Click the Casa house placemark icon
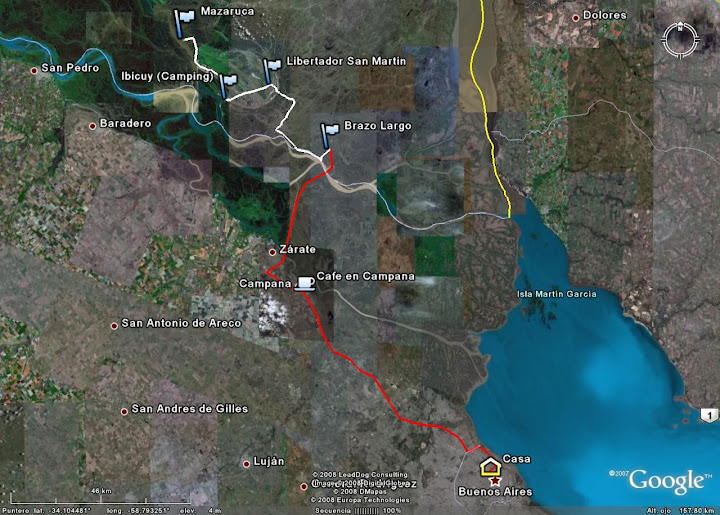 tap(490, 467)
